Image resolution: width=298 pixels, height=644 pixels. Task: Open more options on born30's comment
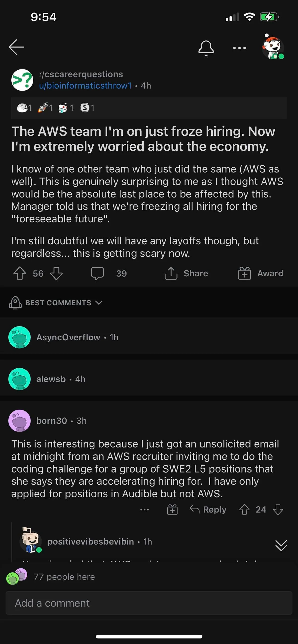(x=145, y=510)
